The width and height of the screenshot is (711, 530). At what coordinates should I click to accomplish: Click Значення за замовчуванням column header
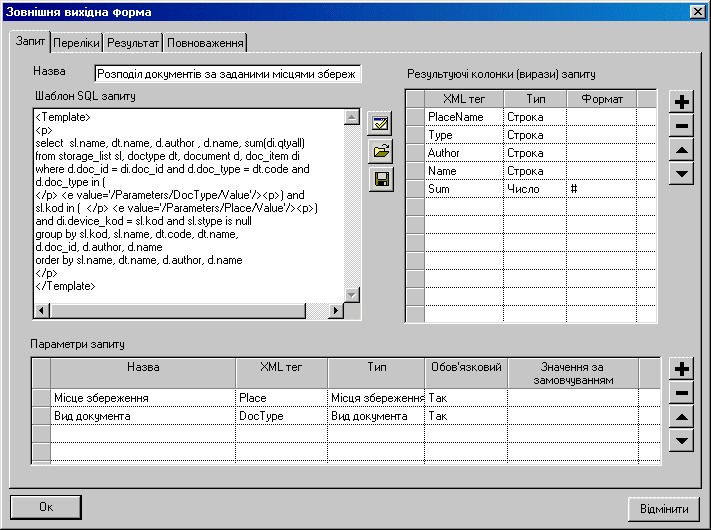[x=573, y=373]
